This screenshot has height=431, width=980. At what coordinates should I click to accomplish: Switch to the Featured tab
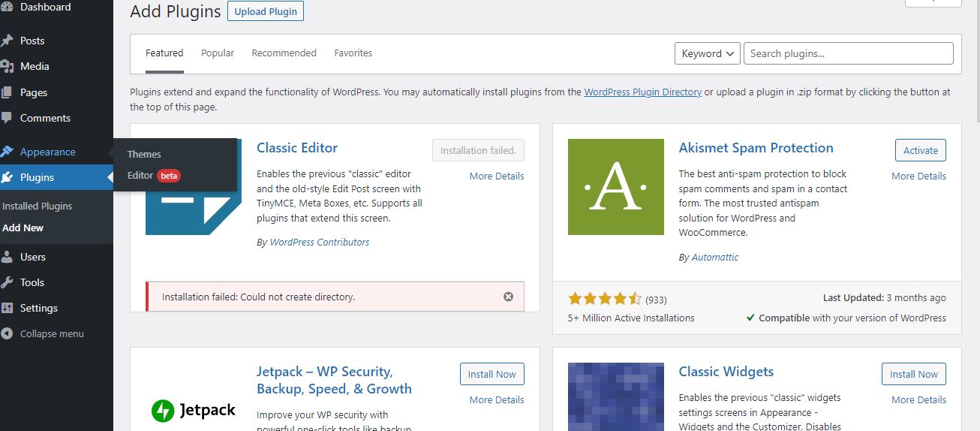[164, 53]
